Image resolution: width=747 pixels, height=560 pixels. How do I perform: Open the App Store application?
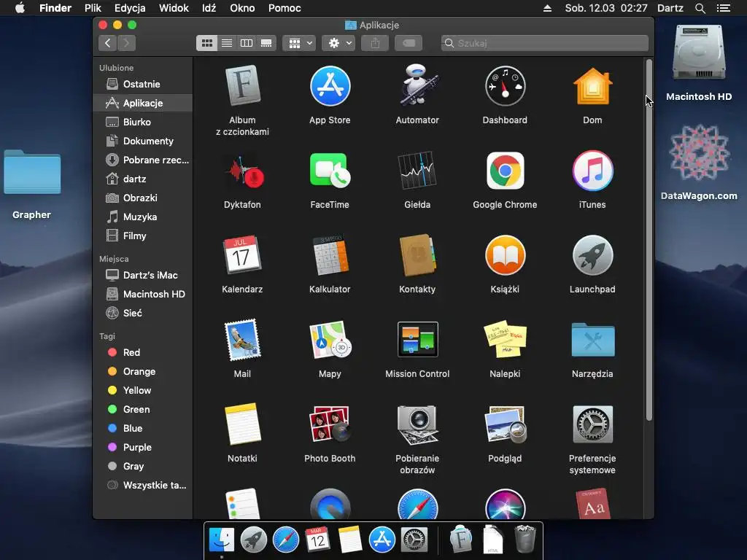click(330, 87)
